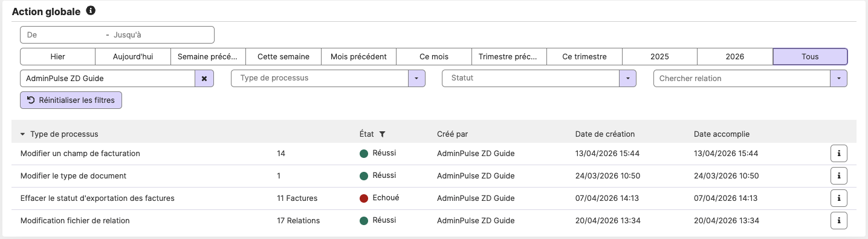868x239 pixels.
Task: Click creation date 07/04/2026 14:13
Action: (607, 198)
